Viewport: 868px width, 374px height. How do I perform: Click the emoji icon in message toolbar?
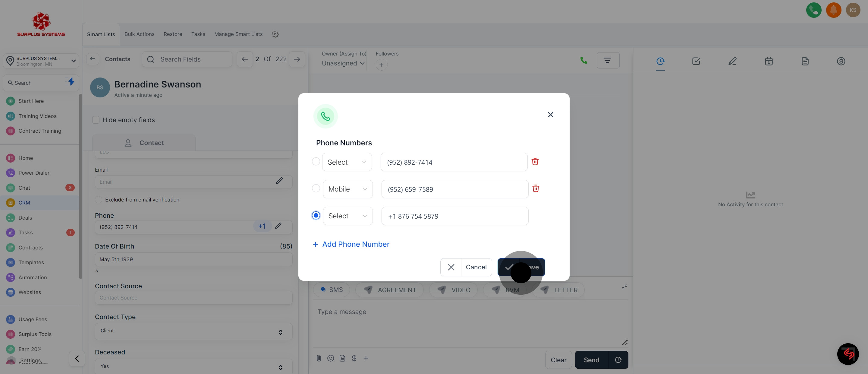click(331, 358)
